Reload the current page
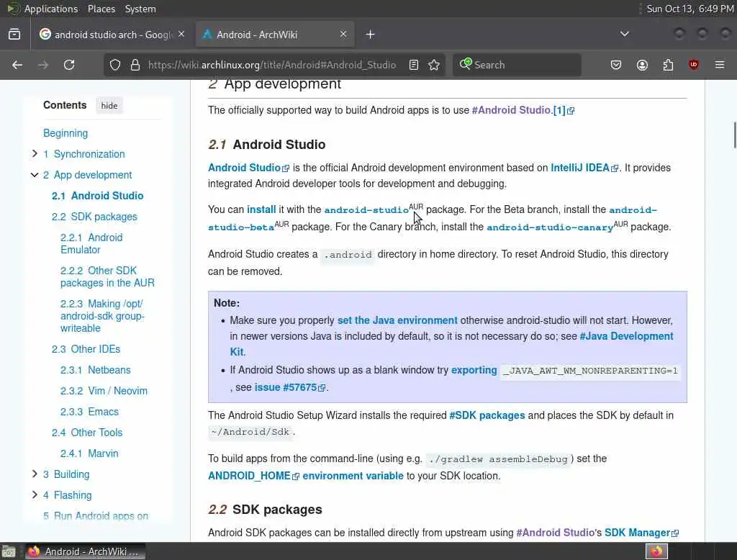This screenshot has height=560, width=737. coord(69,65)
